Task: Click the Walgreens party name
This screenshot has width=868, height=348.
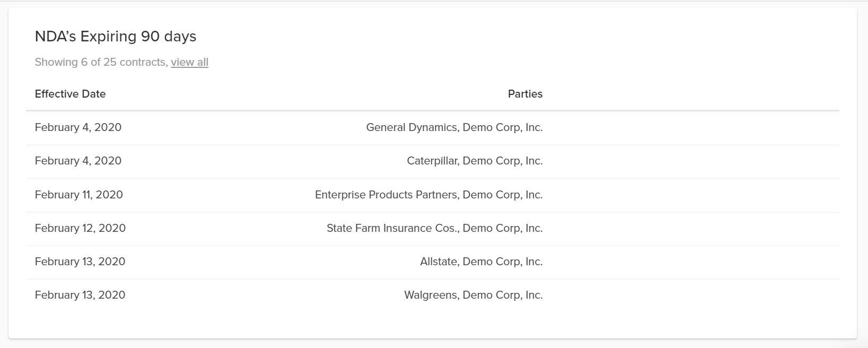Action: 431,295
